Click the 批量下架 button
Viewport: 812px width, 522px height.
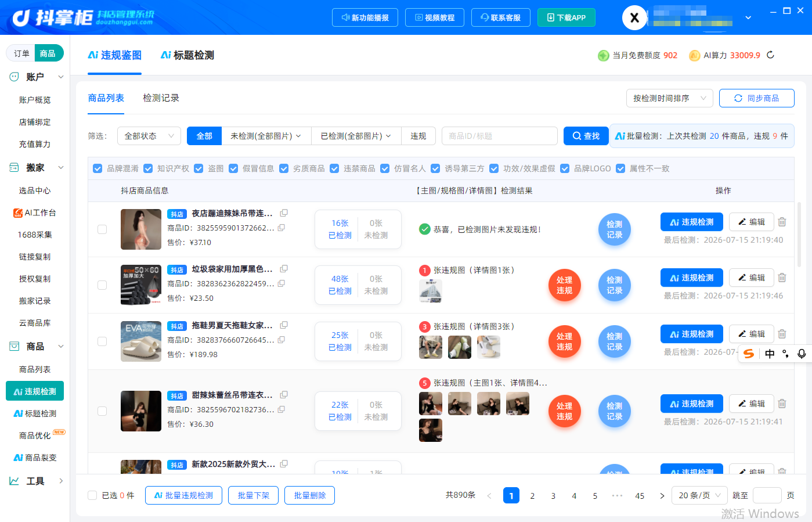254,495
